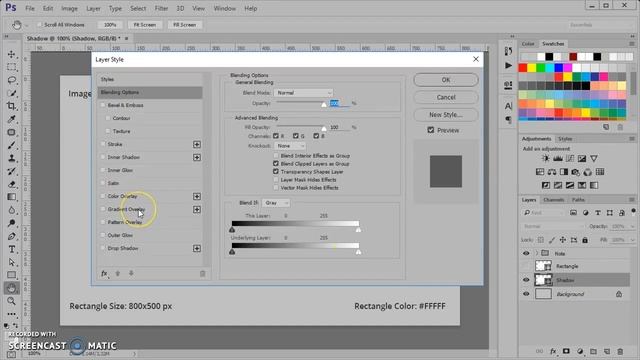Viewport: 640px width, 360px height.
Task: Select the Gradient tool
Action: coord(11,197)
